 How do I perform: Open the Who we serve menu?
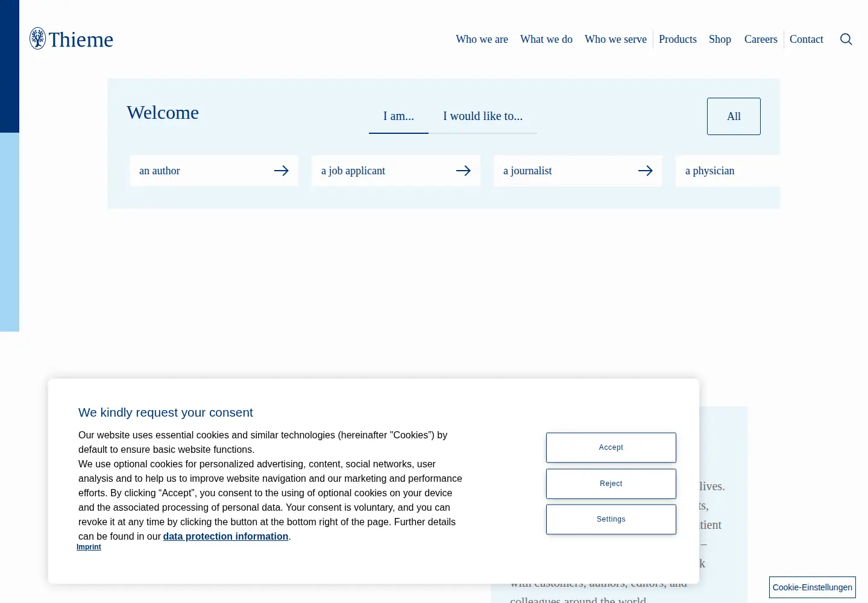point(615,39)
